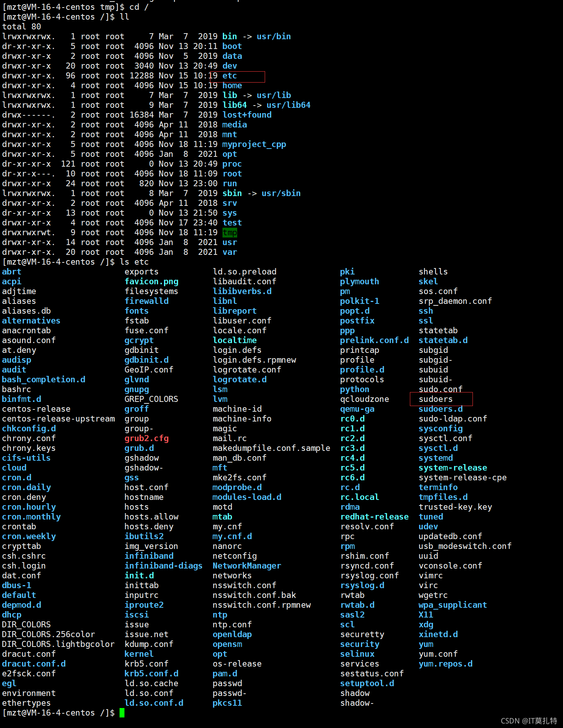The image size is (563, 728).
Task: Select the 'ethertypes' file entry
Action: (x=26, y=703)
